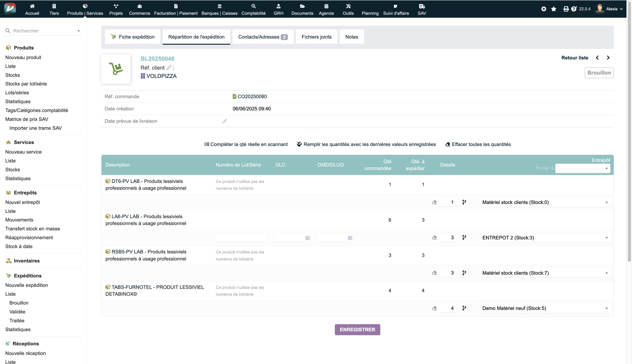
Task: Click the eraser icon on DT6-PV LAB row
Action: [434, 202]
